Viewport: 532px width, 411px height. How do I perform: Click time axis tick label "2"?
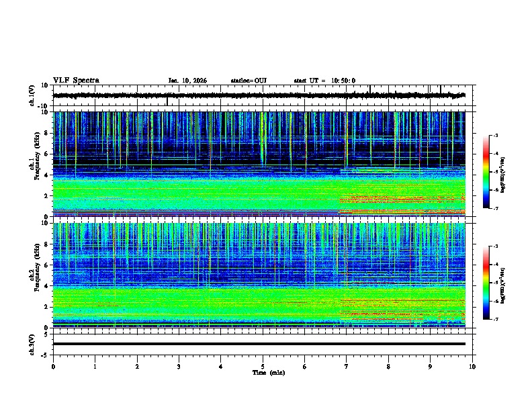(137, 367)
